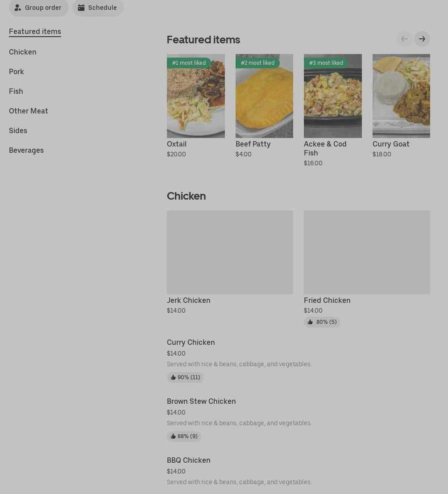The height and width of the screenshot is (494, 448).
Task: Navigate to the Sides category
Action: (x=18, y=130)
